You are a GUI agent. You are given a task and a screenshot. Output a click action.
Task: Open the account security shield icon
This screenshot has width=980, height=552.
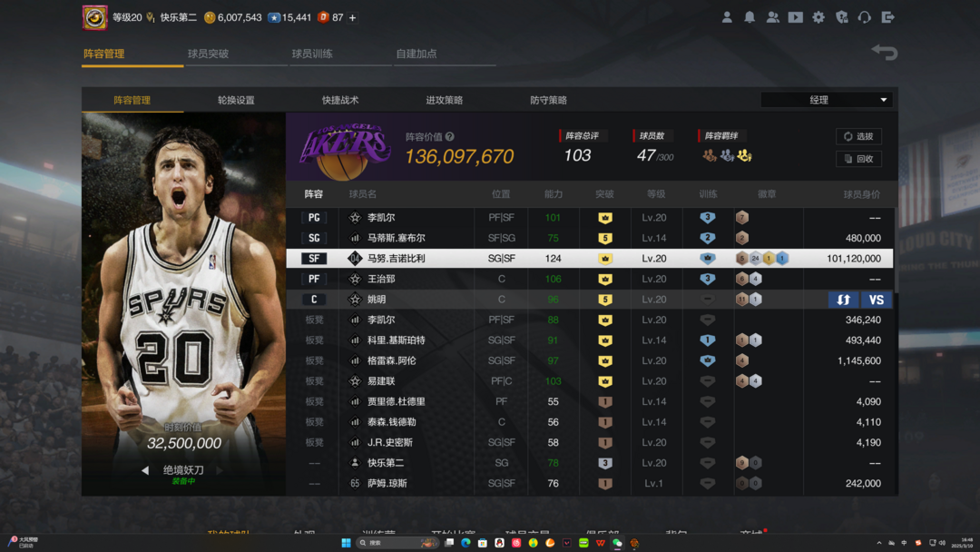pyautogui.click(x=842, y=17)
